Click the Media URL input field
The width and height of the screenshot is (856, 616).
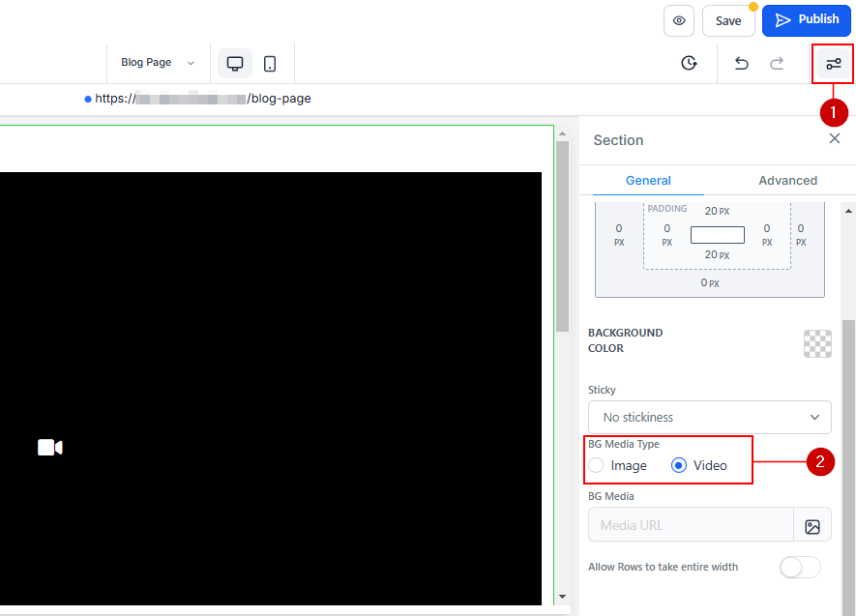pyautogui.click(x=691, y=525)
